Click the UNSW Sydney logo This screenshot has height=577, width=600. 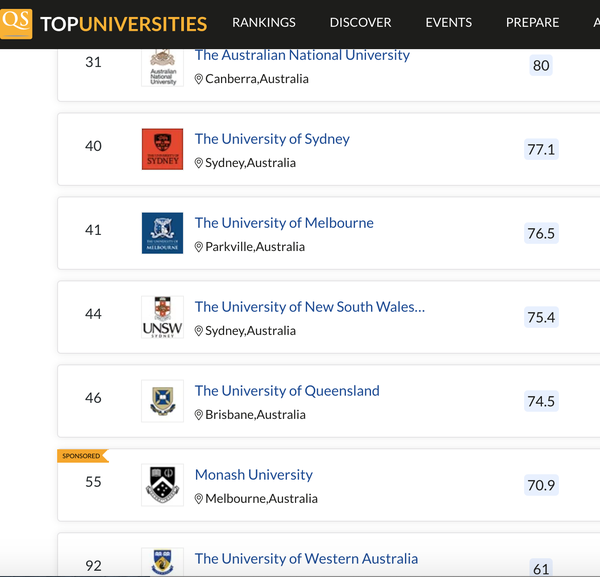point(163,317)
